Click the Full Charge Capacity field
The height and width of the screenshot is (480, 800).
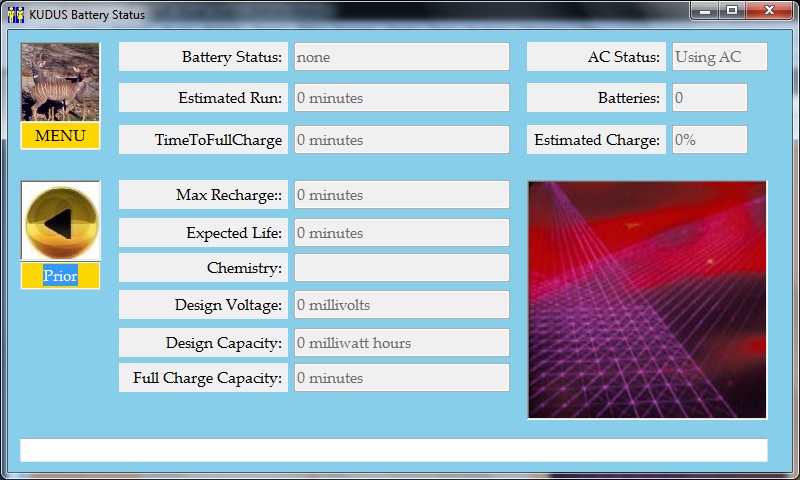(401, 378)
